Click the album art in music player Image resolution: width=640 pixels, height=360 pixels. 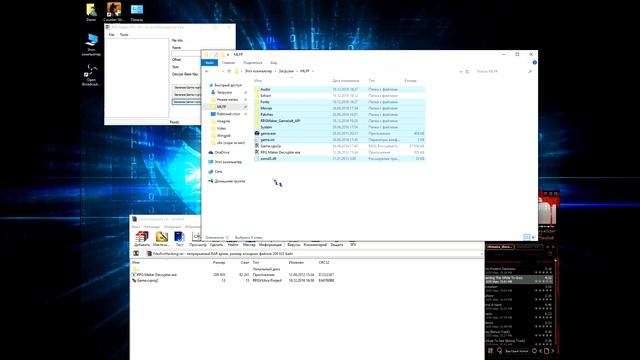coord(548,209)
